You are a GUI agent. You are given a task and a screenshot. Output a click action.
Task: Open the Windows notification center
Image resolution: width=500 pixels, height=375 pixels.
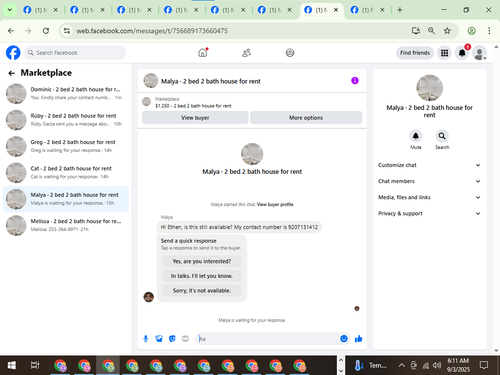[484, 365]
